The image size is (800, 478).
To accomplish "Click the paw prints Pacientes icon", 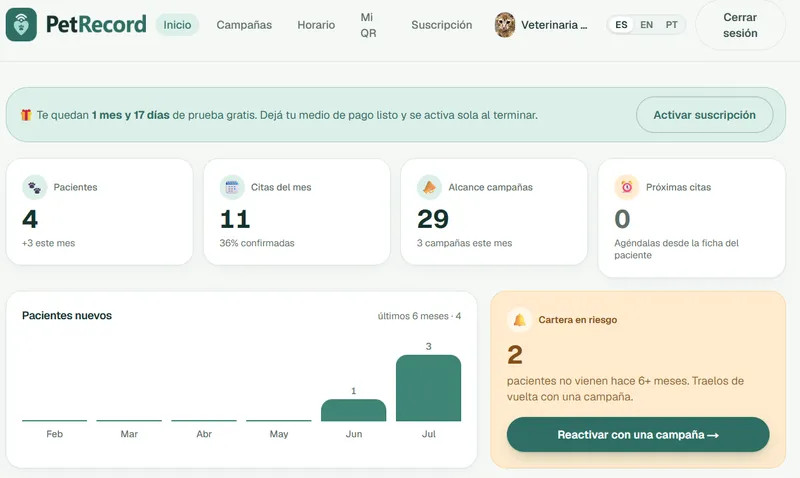I will point(34,187).
